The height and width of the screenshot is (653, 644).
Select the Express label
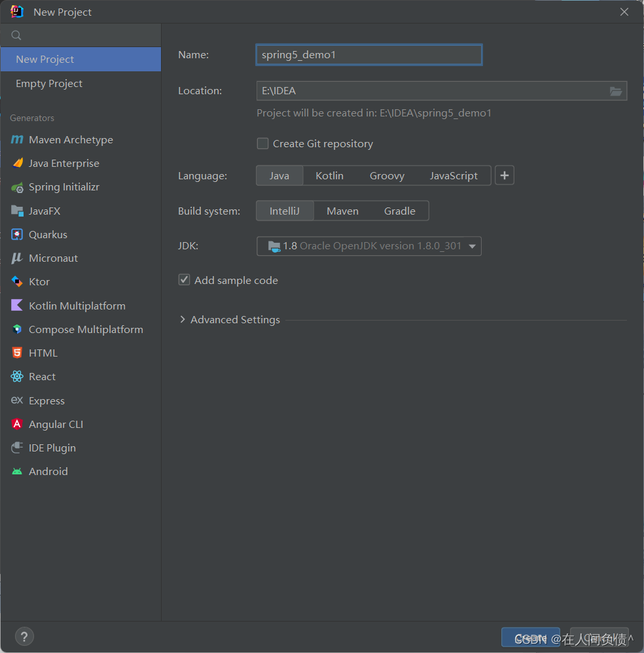tap(46, 401)
